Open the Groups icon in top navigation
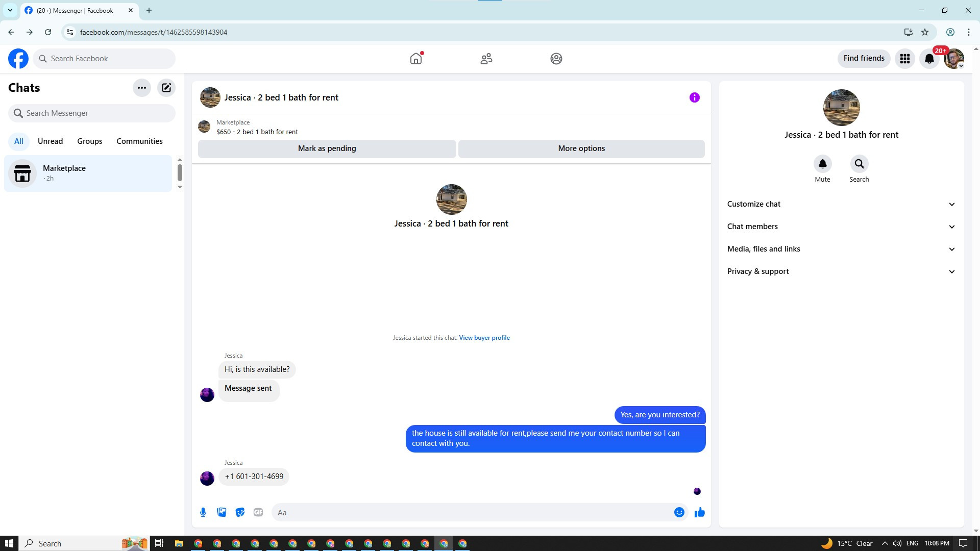 (556, 59)
